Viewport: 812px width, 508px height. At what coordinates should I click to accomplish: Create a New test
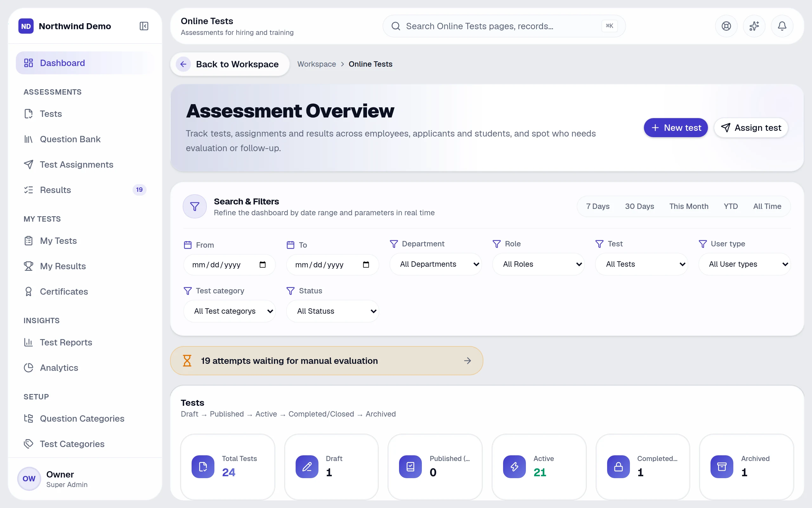(x=675, y=128)
